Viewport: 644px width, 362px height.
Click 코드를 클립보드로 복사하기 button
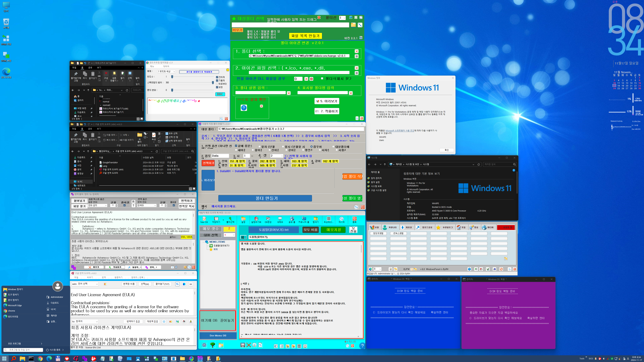click(199, 72)
